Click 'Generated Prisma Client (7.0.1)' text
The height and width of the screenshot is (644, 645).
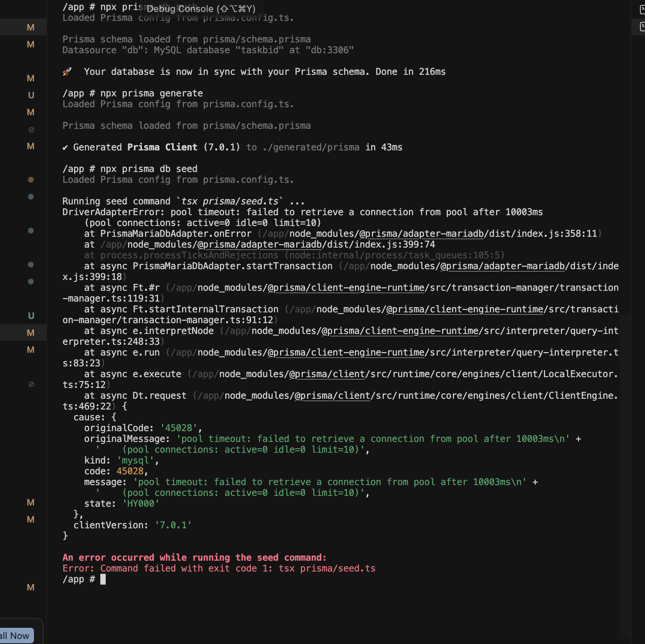(157, 147)
